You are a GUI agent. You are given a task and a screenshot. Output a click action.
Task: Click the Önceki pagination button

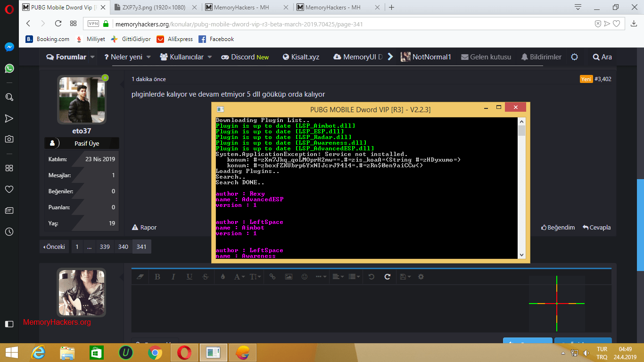click(54, 247)
